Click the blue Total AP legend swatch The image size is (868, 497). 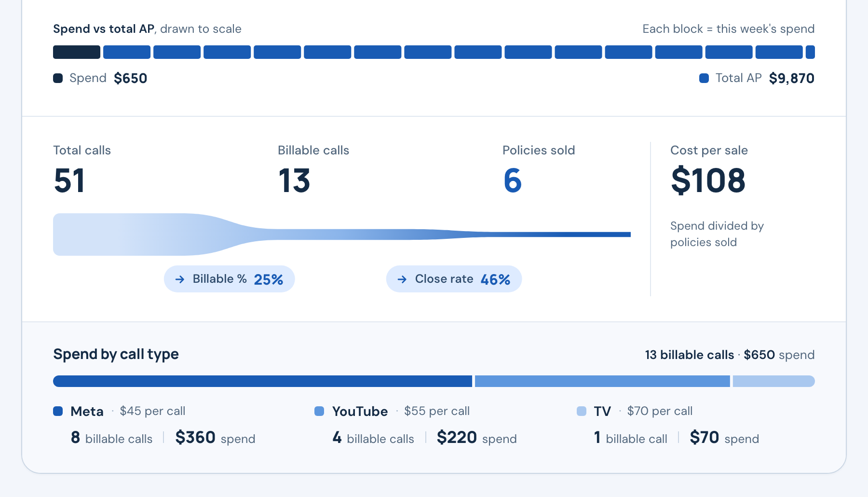[704, 78]
